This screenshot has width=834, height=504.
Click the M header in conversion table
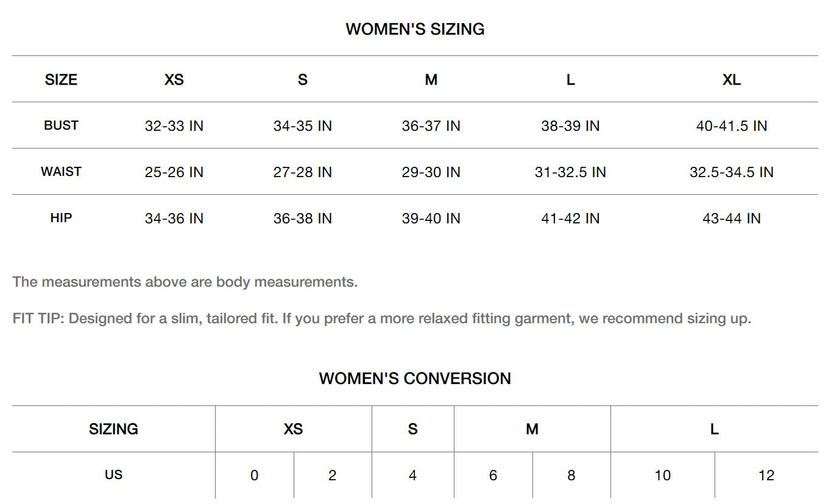[x=532, y=429]
